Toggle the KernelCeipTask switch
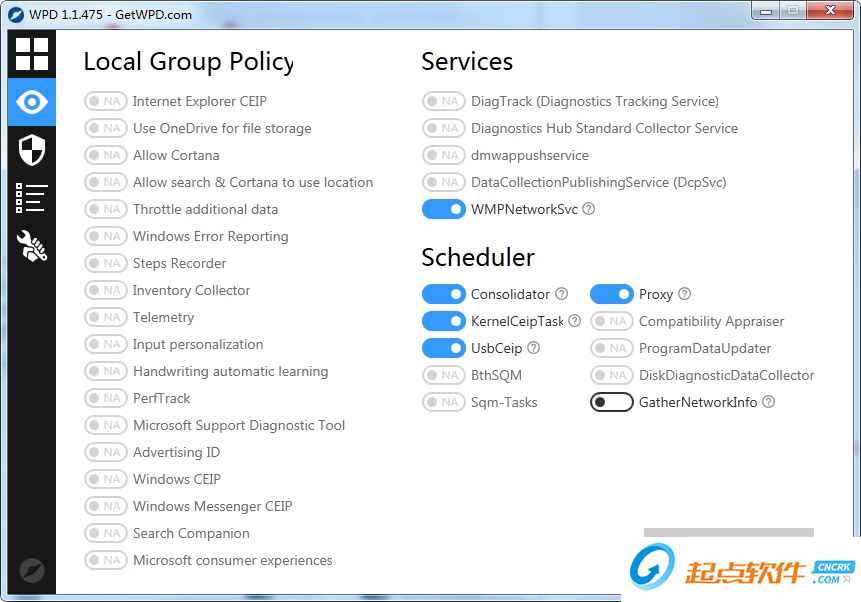 tap(443, 321)
